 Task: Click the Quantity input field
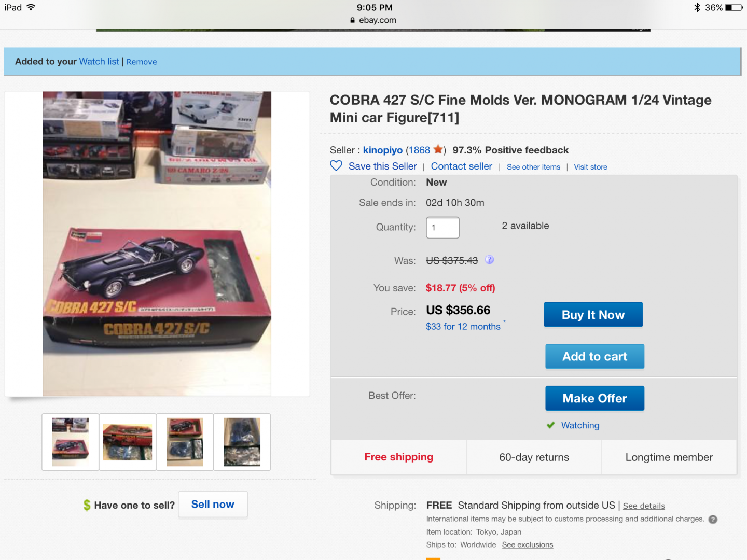442,228
